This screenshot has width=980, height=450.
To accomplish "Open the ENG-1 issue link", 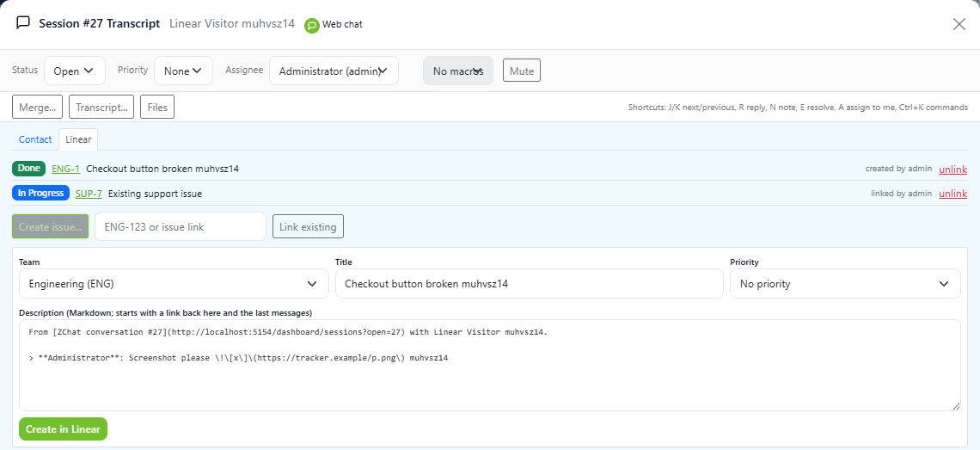I will point(65,169).
